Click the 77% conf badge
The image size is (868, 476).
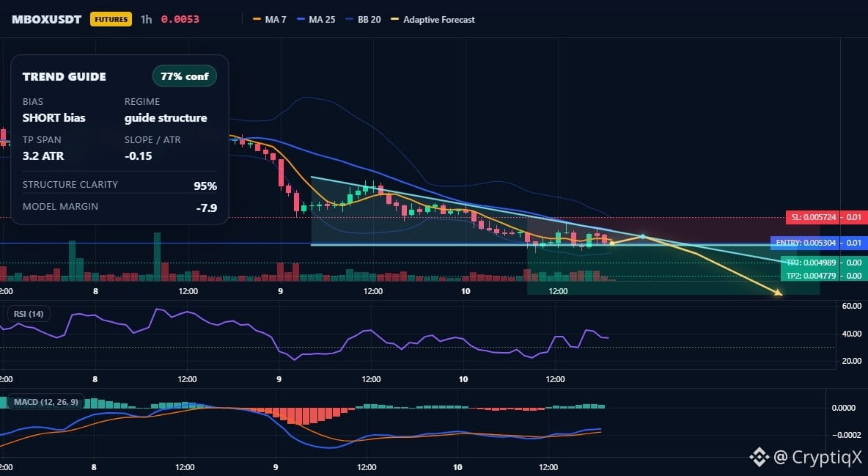click(x=184, y=76)
